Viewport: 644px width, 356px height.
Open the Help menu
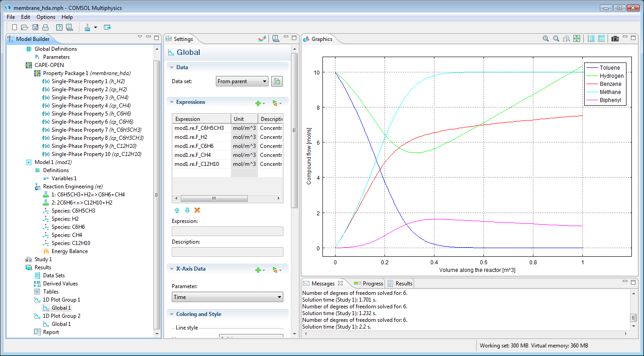coord(67,17)
